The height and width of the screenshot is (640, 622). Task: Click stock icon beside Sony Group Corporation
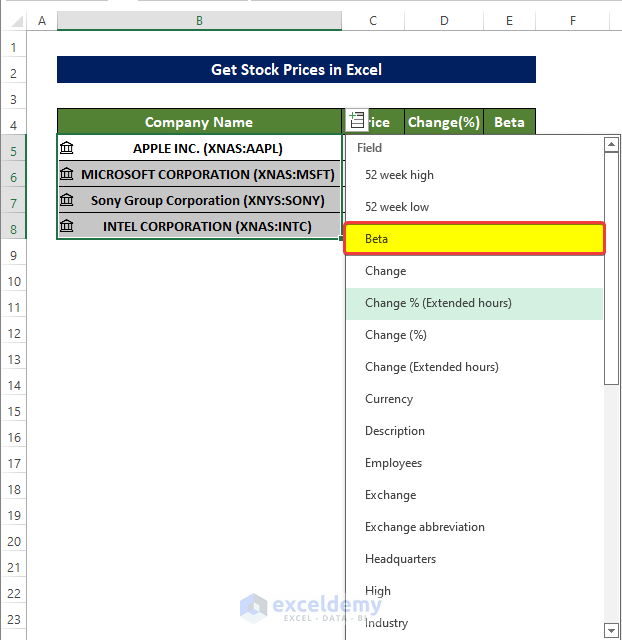click(67, 200)
